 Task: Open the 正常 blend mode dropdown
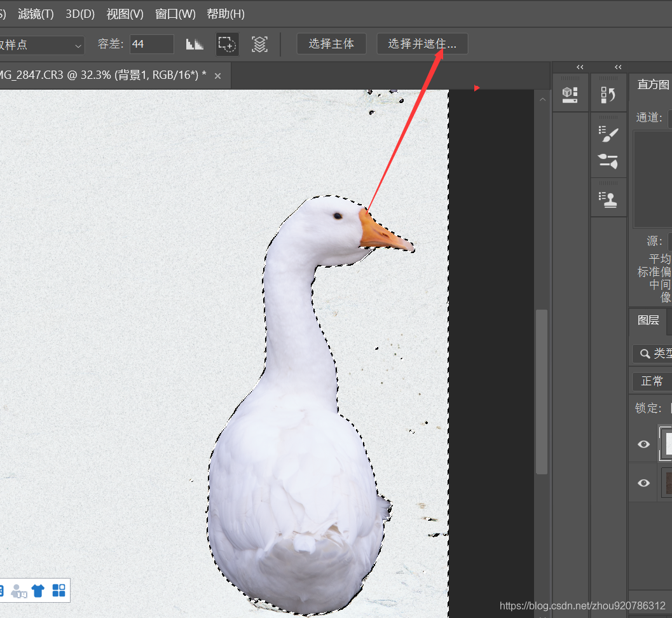(x=652, y=381)
